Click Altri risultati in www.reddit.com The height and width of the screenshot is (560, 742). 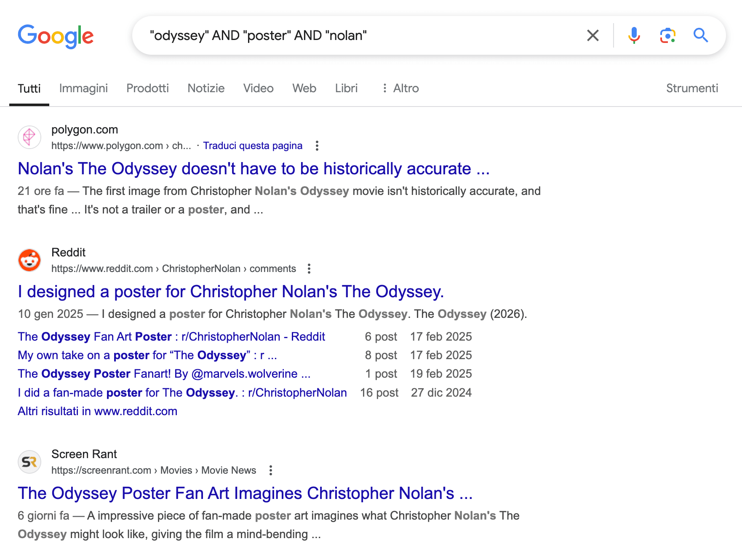coord(97,411)
